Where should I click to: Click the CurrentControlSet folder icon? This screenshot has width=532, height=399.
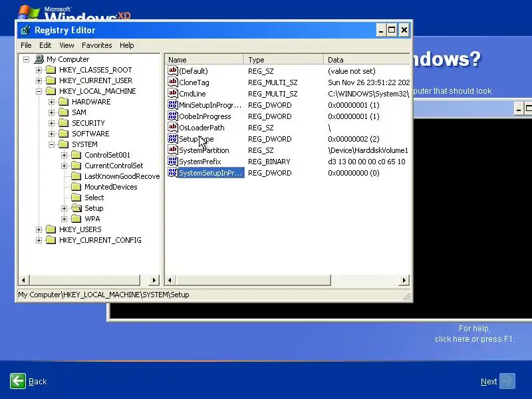tap(76, 166)
